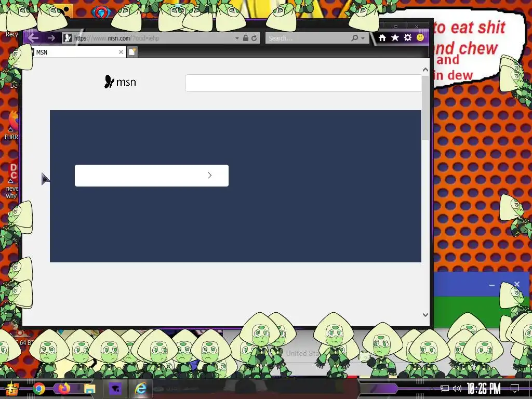Click the vertical scrollbar thumb

click(425, 108)
